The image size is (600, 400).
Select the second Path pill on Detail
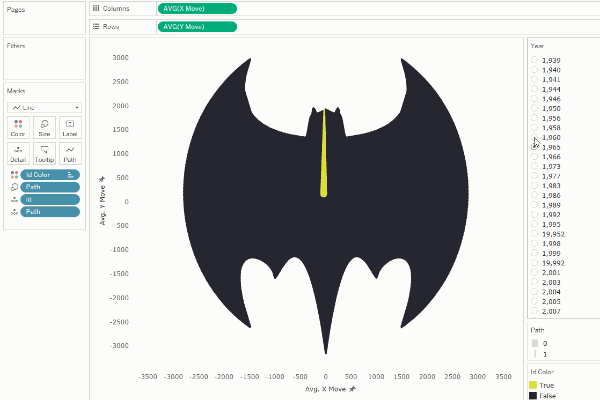[50, 212]
